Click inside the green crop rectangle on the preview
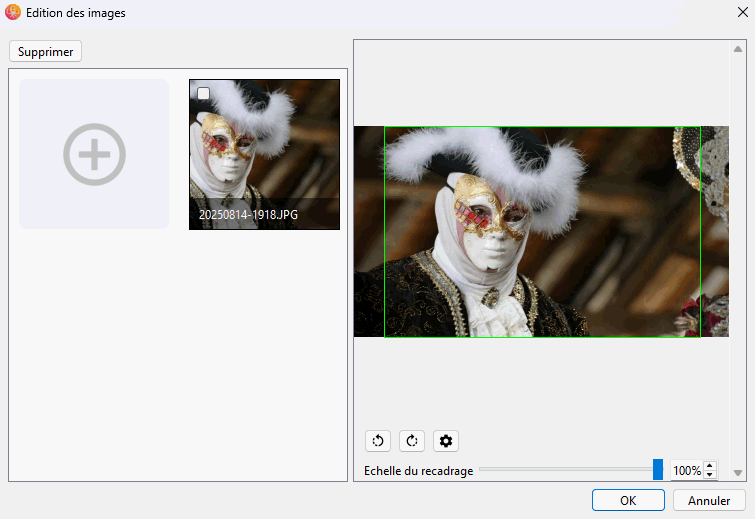Screen dimensions: 755x519 [542, 231]
